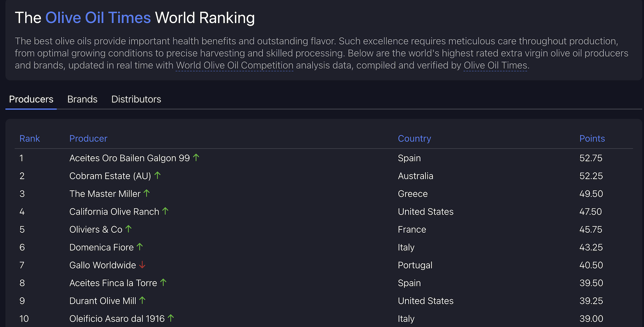644x327 pixels.
Task: Open the World Olive Oil Competition link
Action: pos(234,66)
